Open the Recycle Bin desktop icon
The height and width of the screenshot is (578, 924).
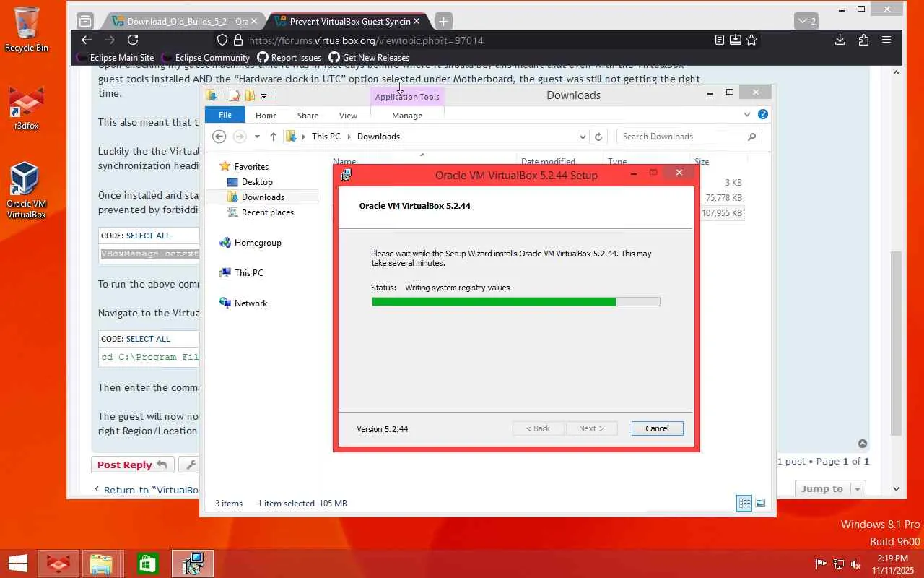tap(27, 30)
